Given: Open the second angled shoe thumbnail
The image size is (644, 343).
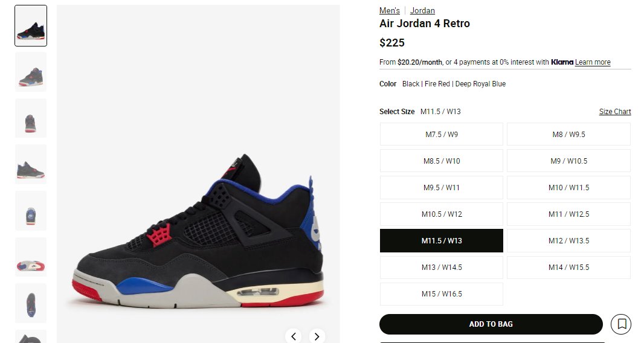Looking at the screenshot, I should [x=31, y=72].
